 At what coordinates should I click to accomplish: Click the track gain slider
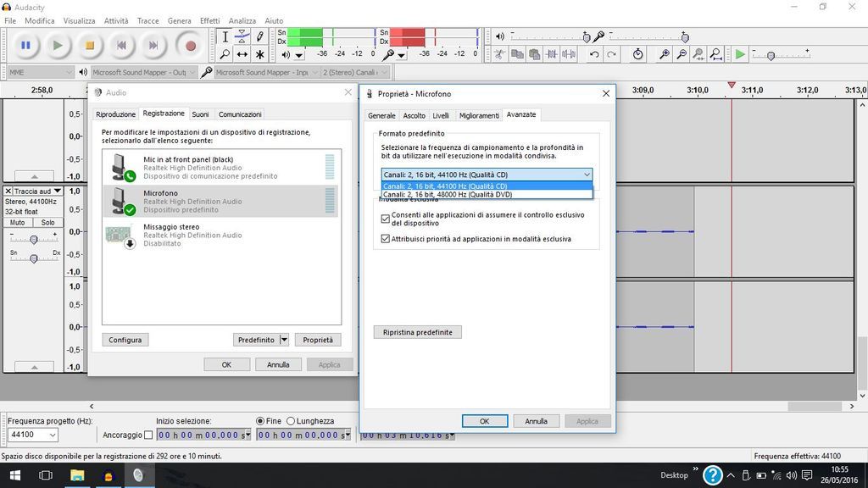click(33, 240)
